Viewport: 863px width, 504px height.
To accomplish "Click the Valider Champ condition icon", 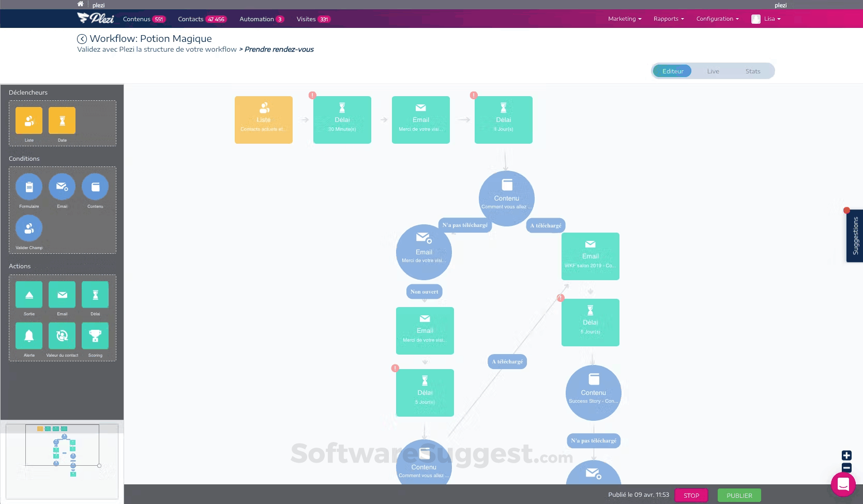I will coord(29,228).
